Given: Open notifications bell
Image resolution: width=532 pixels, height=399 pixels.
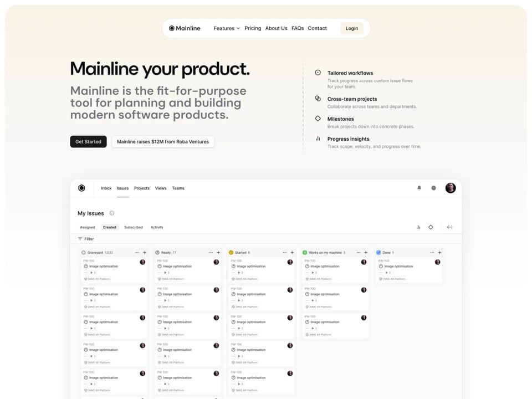Looking at the screenshot, I should 419,188.
